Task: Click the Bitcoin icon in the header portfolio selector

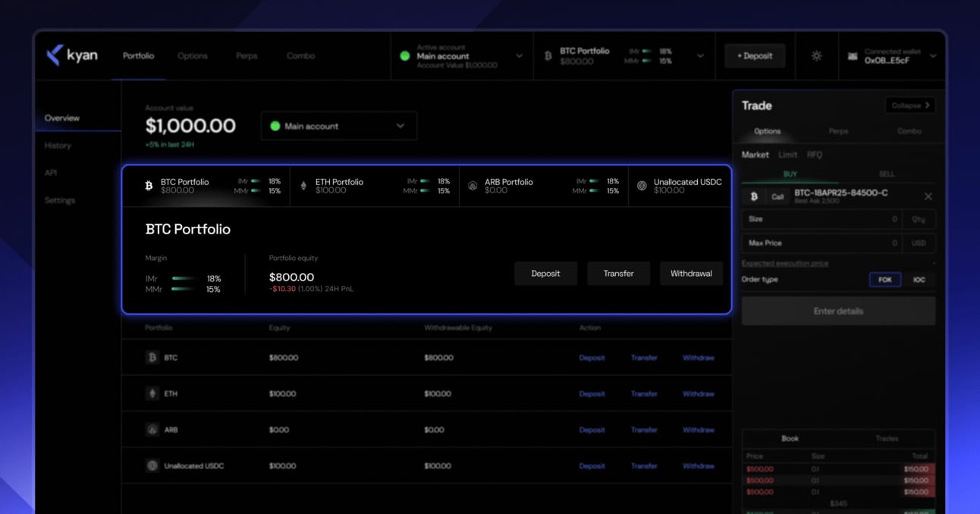Action: point(548,56)
